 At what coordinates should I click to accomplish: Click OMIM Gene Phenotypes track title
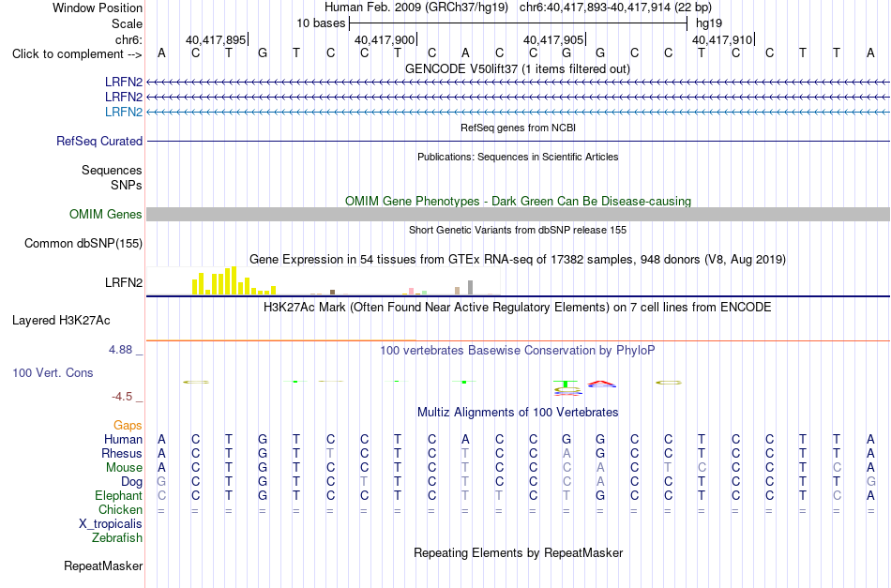coord(518,201)
